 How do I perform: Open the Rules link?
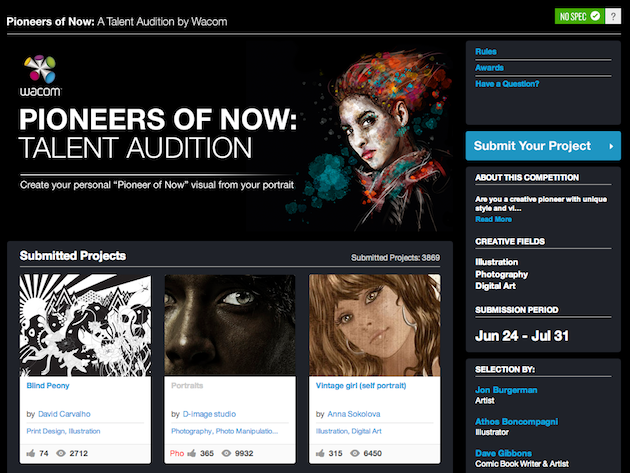486,51
